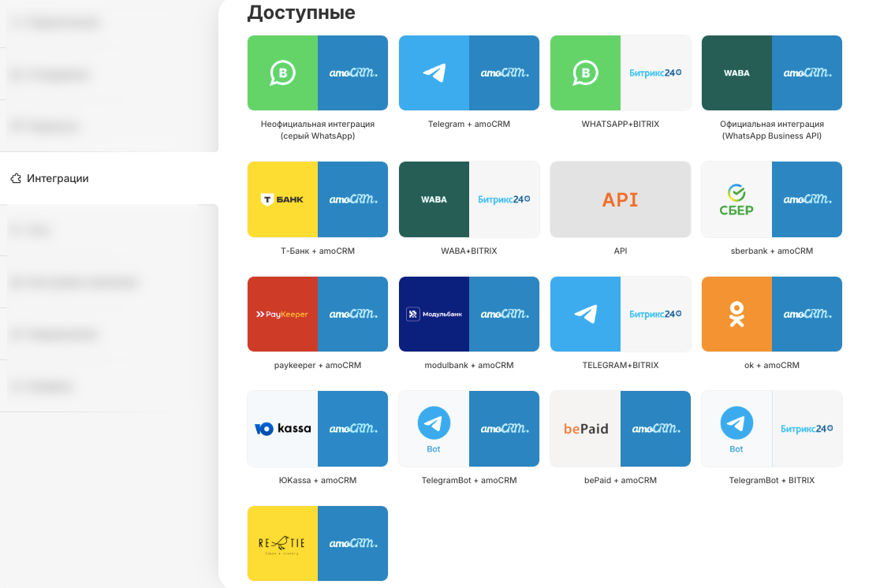Open the official WABA amoCRM integration tile
Viewport: 880px width, 588px height.
pos(772,73)
